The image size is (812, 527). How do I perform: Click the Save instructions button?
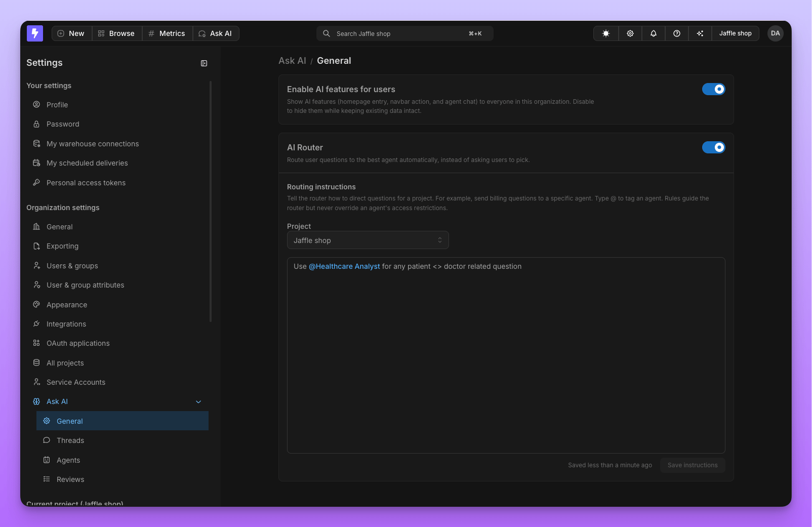[693, 465]
